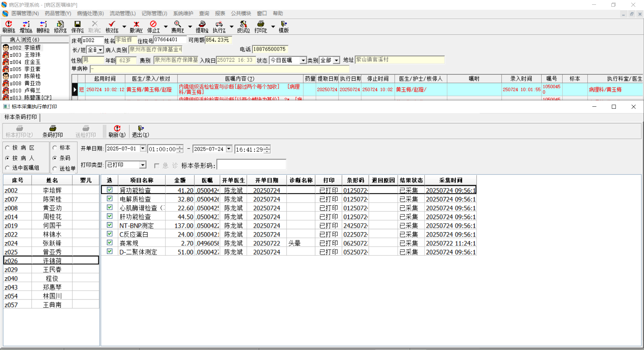Viewport: 644px width, 350px height.
Task: Open the 打印类型 dropdown
Action: 143,165
